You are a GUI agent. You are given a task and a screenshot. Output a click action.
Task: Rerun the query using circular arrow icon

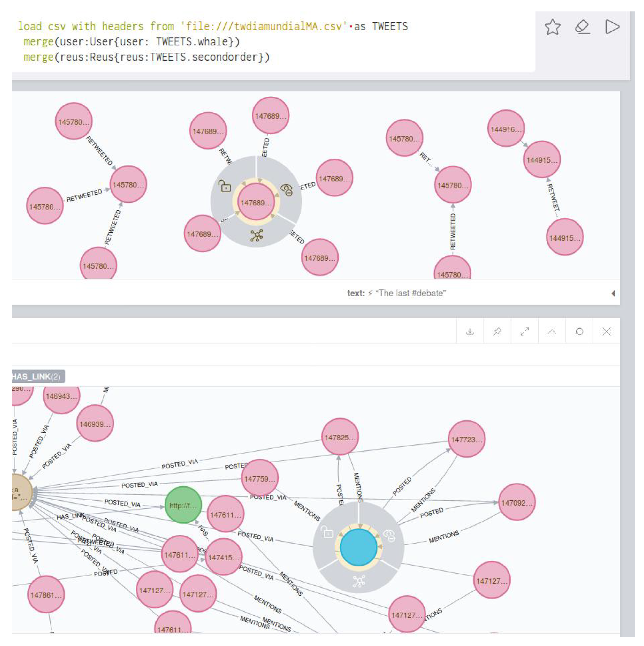pos(579,332)
